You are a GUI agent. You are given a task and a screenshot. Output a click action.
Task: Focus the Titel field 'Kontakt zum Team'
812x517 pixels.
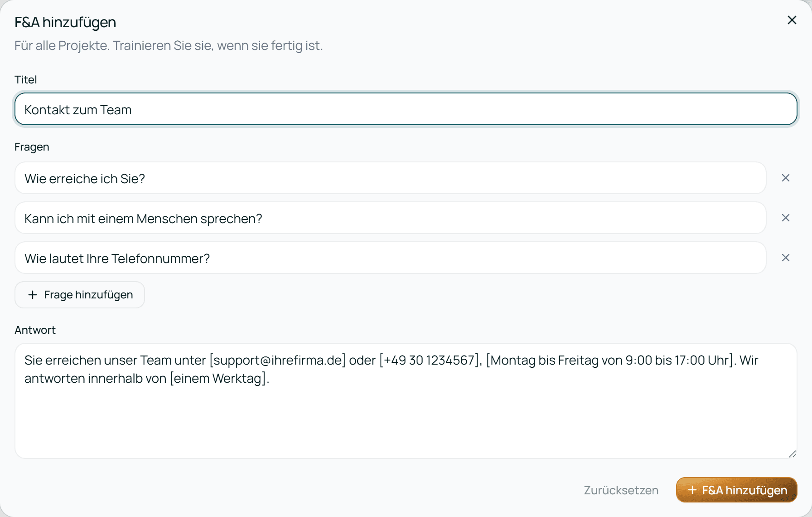point(406,109)
